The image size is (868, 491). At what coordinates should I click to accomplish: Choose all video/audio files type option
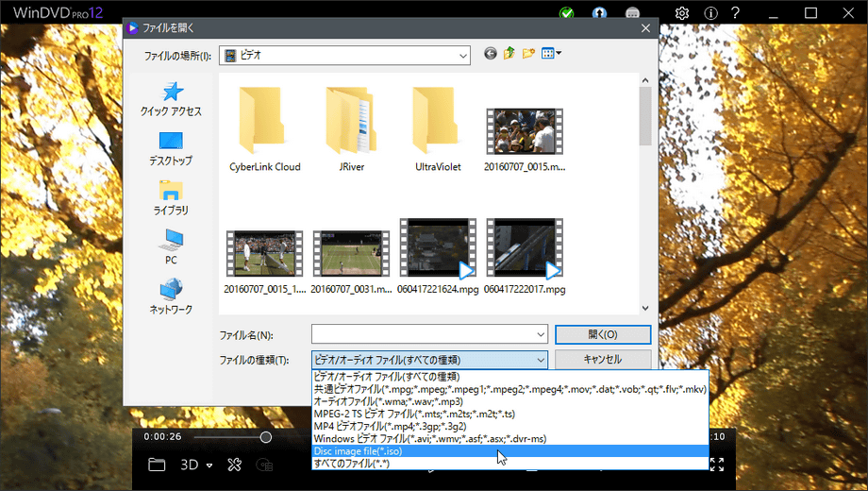click(510, 377)
